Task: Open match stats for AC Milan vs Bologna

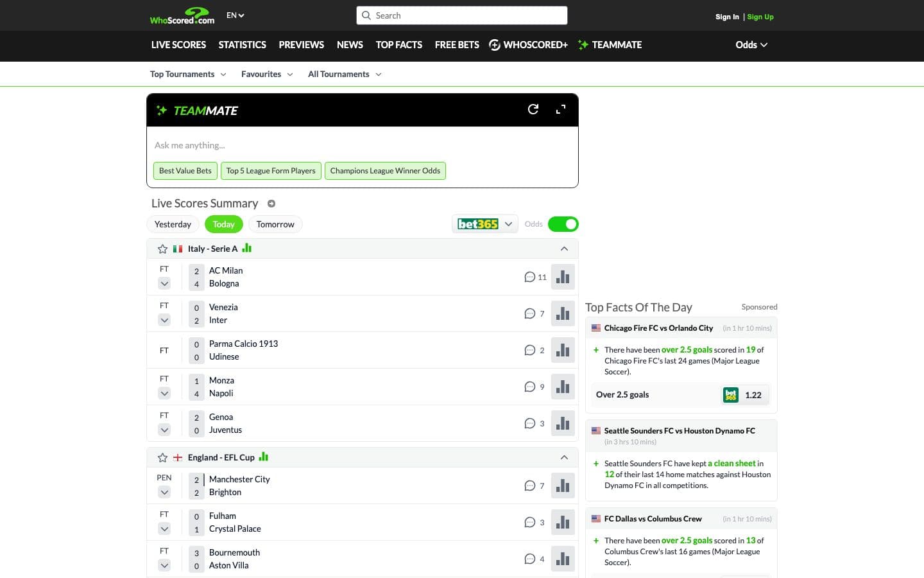Action: coord(563,277)
